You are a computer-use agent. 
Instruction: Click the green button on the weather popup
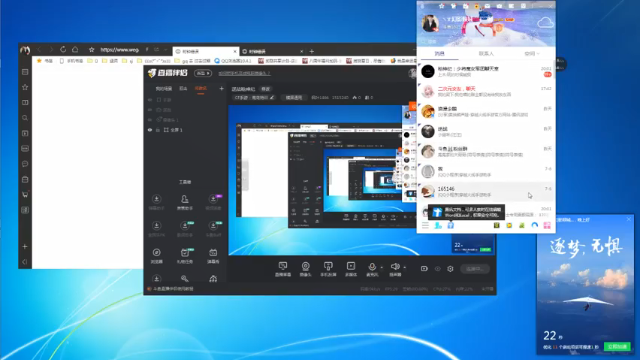(x=617, y=347)
